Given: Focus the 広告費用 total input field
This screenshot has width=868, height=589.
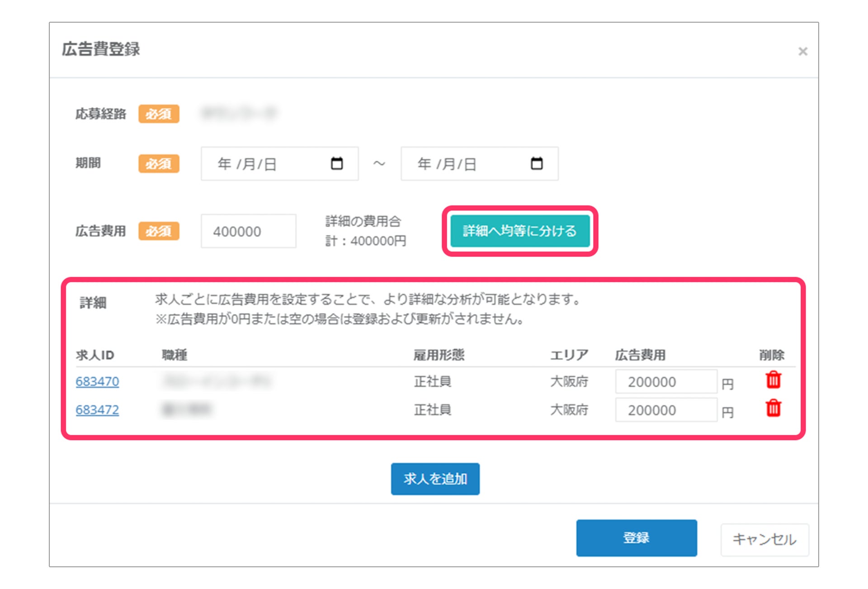Looking at the screenshot, I should (248, 231).
